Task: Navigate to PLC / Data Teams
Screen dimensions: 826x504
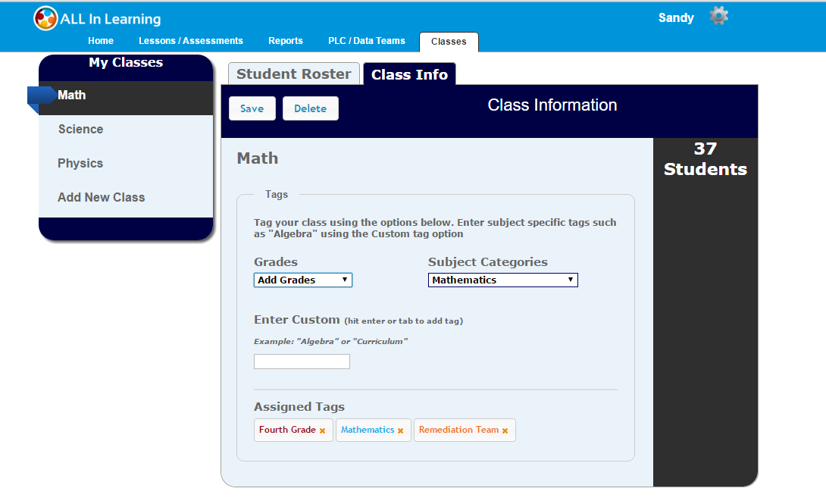Action: coord(366,41)
